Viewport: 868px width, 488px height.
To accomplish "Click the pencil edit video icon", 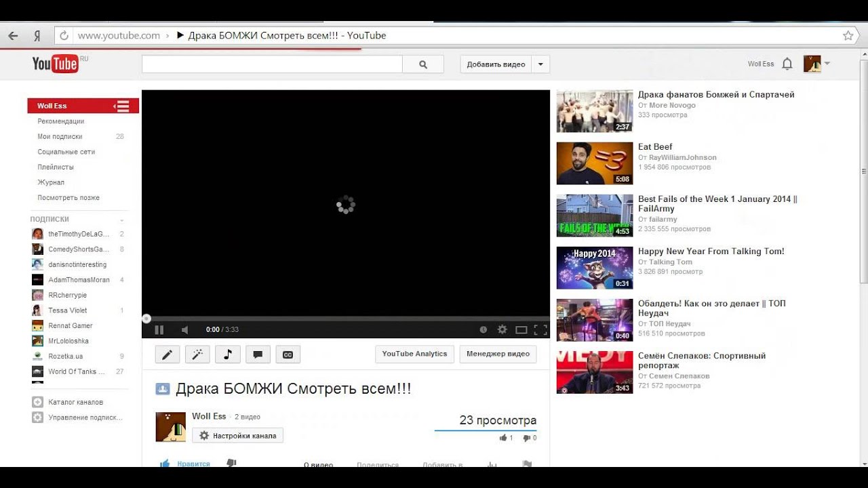I will [167, 354].
